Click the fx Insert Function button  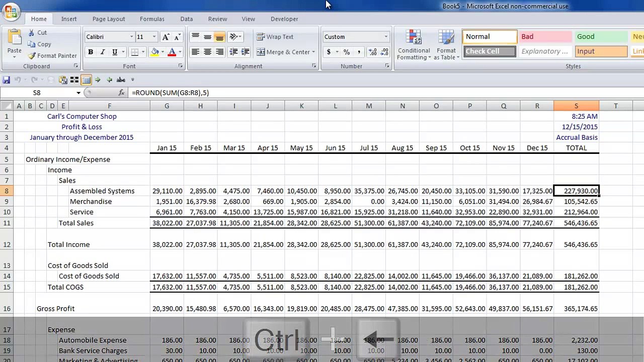click(x=121, y=93)
